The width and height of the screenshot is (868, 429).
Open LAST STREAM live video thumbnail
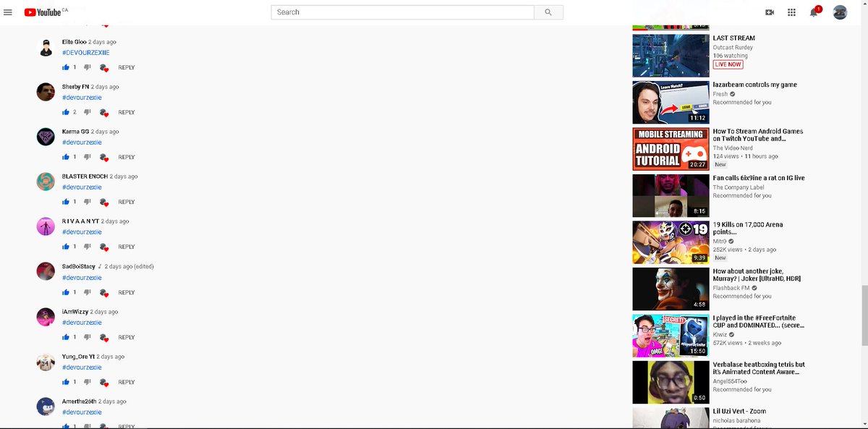tap(670, 56)
